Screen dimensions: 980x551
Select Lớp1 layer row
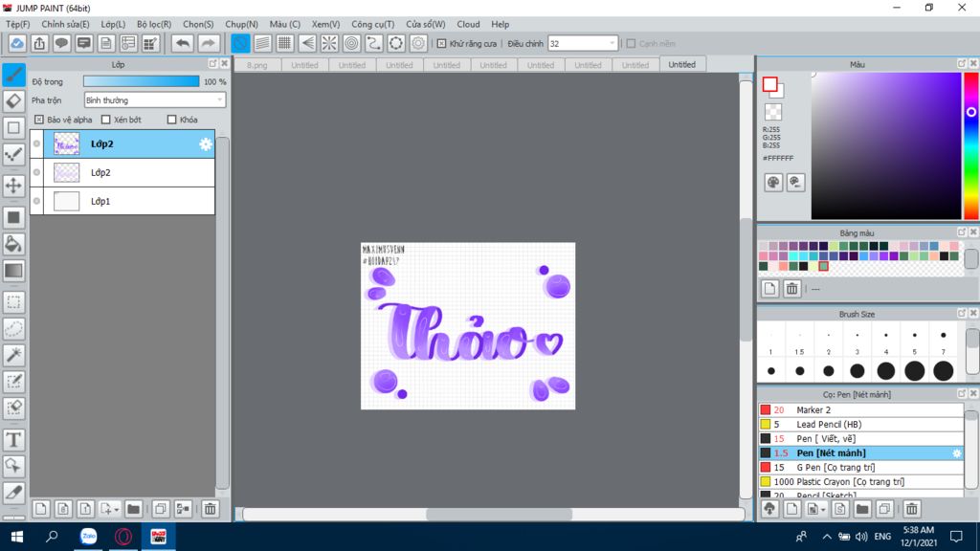pyautogui.click(x=122, y=201)
